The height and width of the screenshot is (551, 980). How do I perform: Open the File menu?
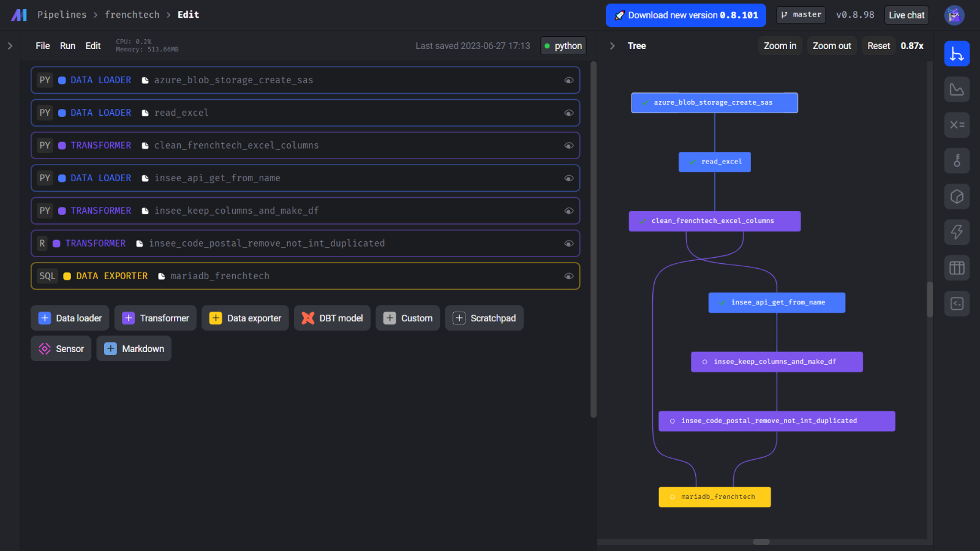pos(42,45)
